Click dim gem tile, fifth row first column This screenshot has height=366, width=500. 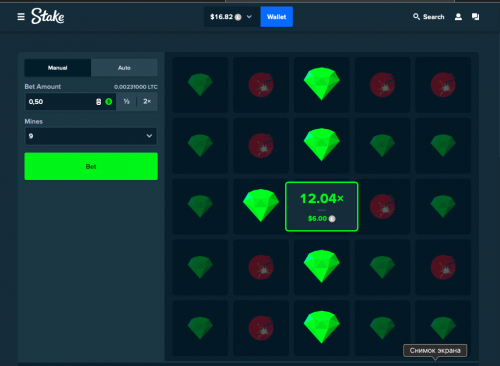point(200,328)
